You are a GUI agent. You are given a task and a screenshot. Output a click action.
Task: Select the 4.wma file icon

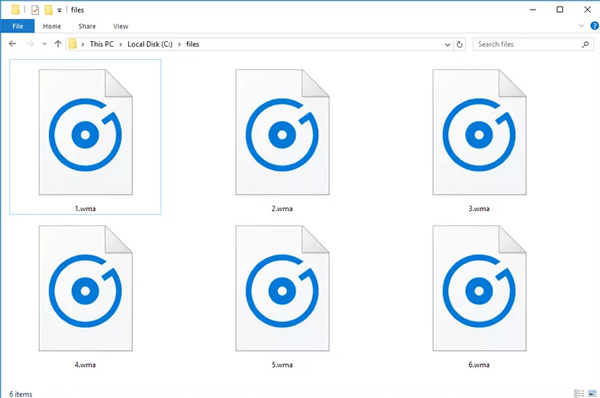[86, 288]
